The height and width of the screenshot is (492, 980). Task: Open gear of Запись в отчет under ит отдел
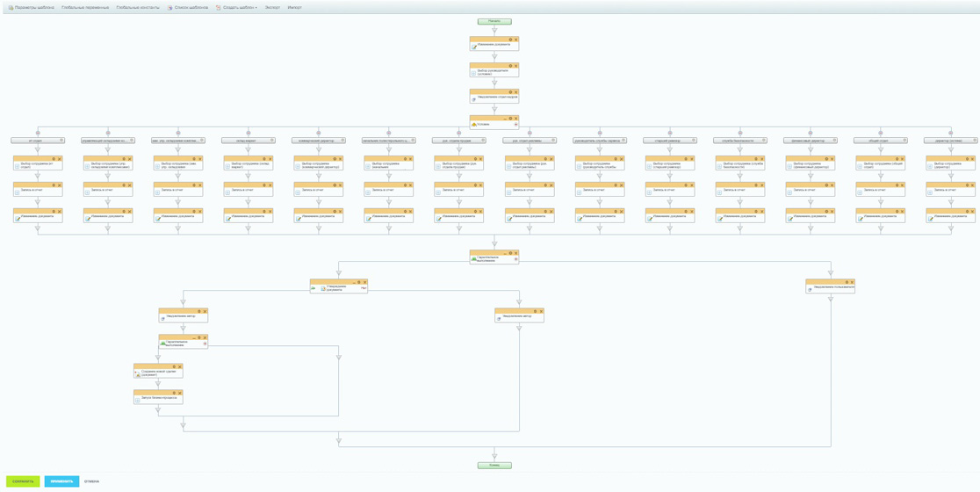coord(54,185)
